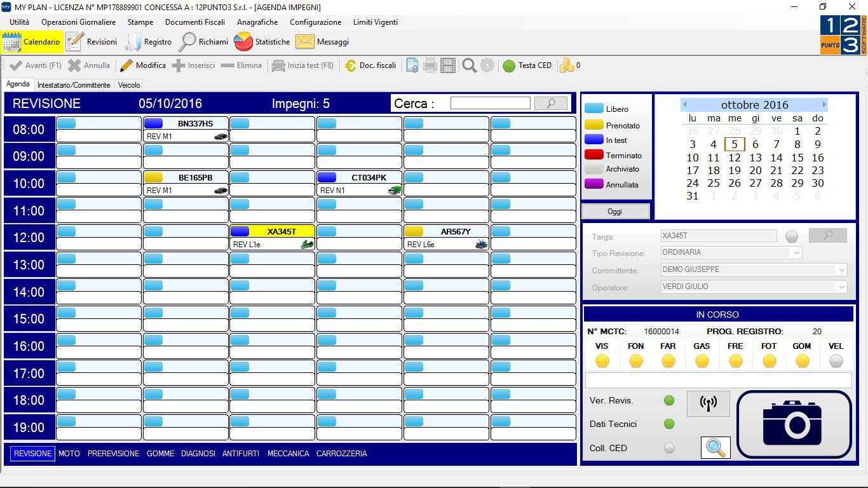Select day 12 in October calendar
The height and width of the screenshot is (488, 868).
[735, 158]
